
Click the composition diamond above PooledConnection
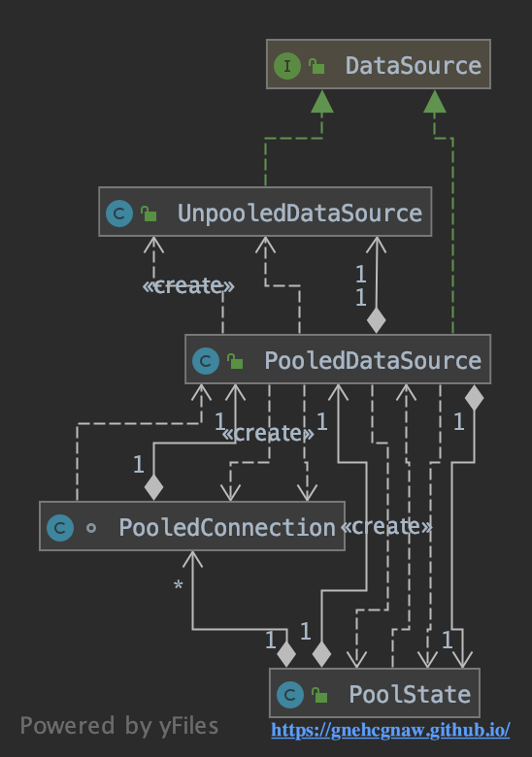click(153, 487)
